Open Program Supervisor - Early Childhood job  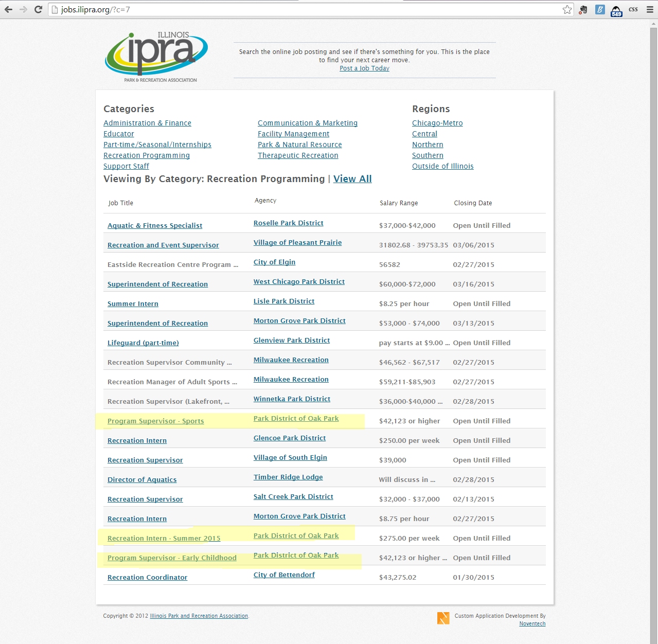[172, 558]
